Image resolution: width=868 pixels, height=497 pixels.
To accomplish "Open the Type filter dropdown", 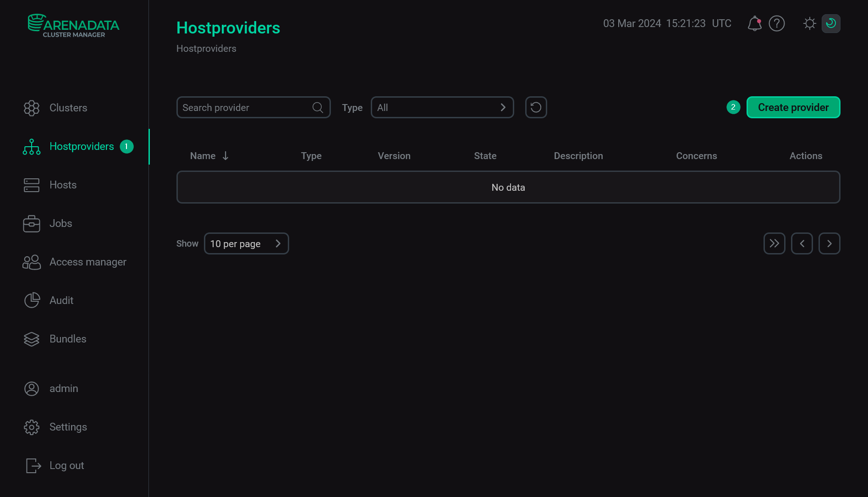I will (442, 107).
